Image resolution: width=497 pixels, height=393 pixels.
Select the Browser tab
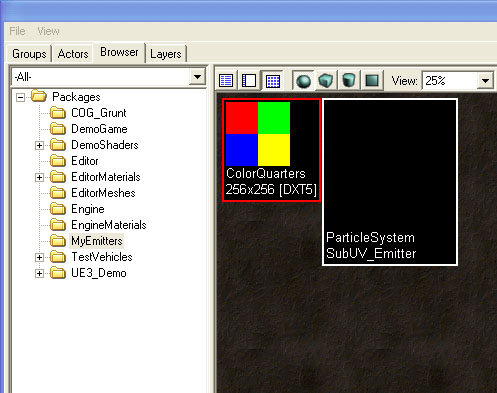pos(119,52)
